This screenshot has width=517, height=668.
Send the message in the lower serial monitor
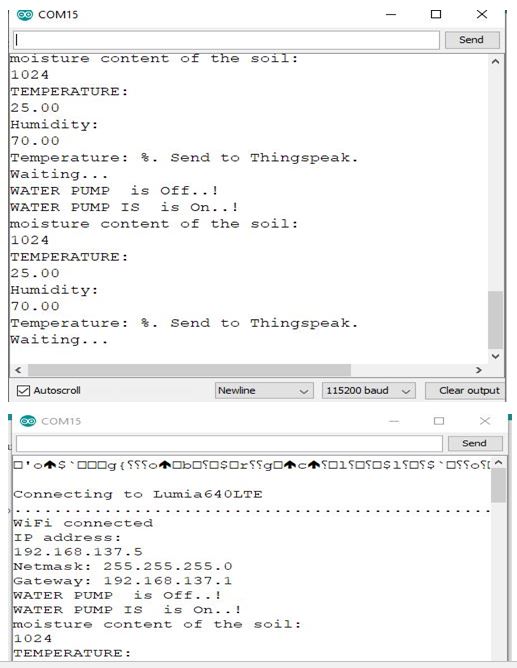pos(474,443)
